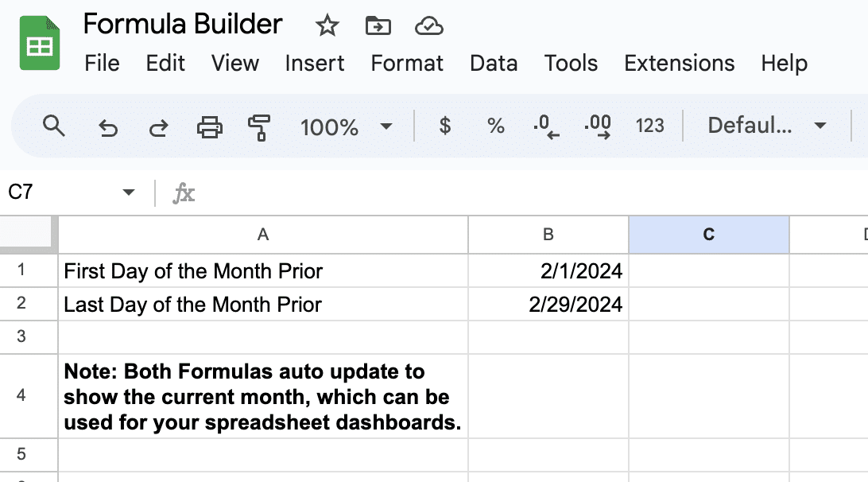Star the Formula Builder document
868x482 pixels.
(327, 26)
